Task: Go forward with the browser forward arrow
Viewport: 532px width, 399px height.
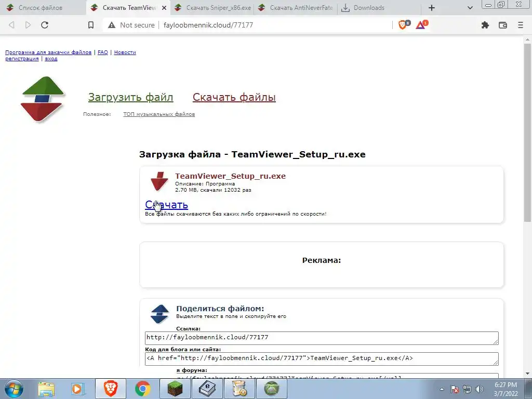Action: coord(28,25)
